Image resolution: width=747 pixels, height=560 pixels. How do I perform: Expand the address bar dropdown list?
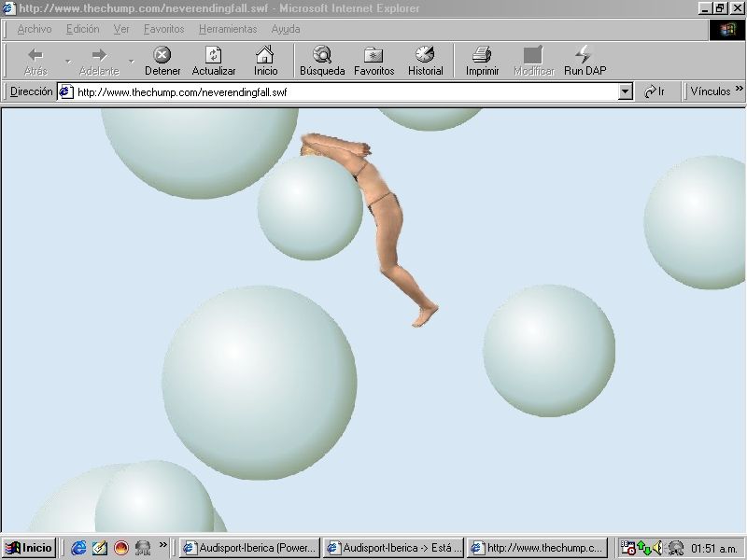(x=625, y=91)
